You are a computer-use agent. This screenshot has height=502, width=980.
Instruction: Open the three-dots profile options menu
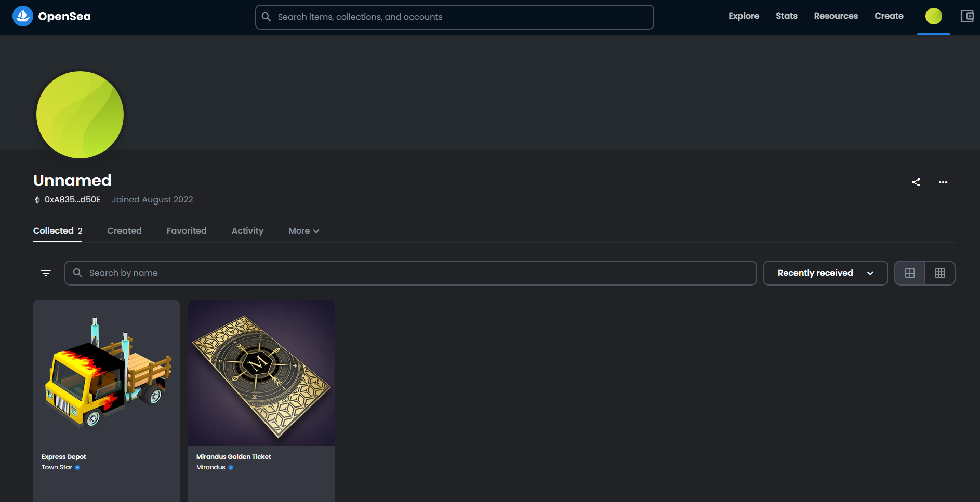pos(943,182)
